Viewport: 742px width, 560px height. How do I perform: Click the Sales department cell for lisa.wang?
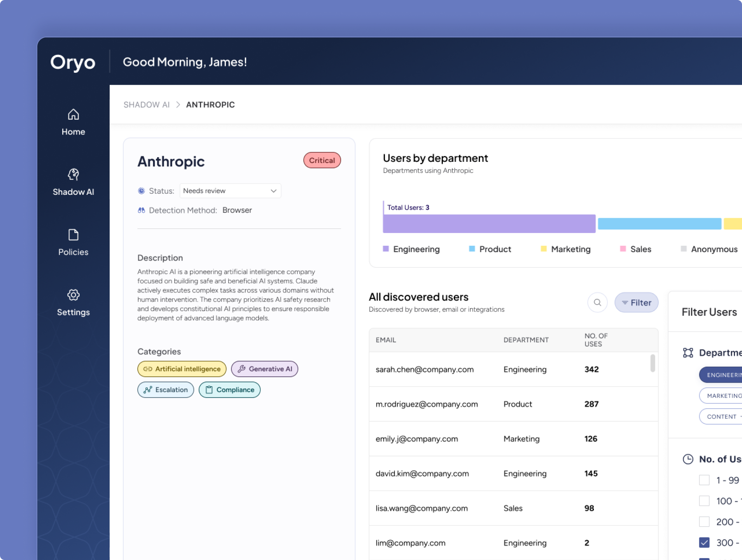(513, 508)
